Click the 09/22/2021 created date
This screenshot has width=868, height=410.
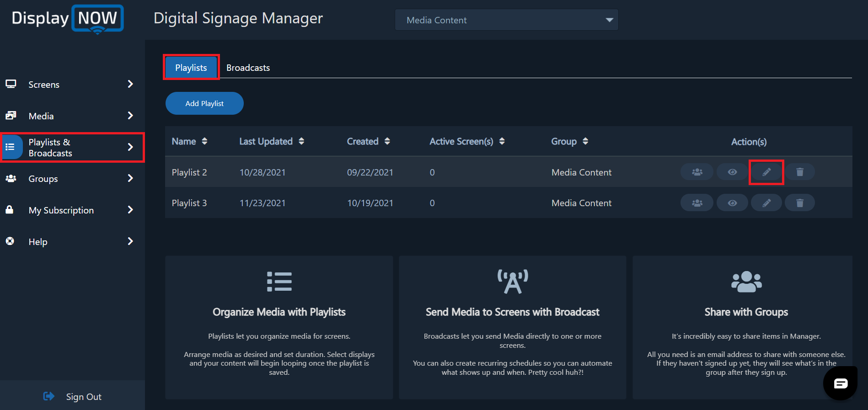370,172
